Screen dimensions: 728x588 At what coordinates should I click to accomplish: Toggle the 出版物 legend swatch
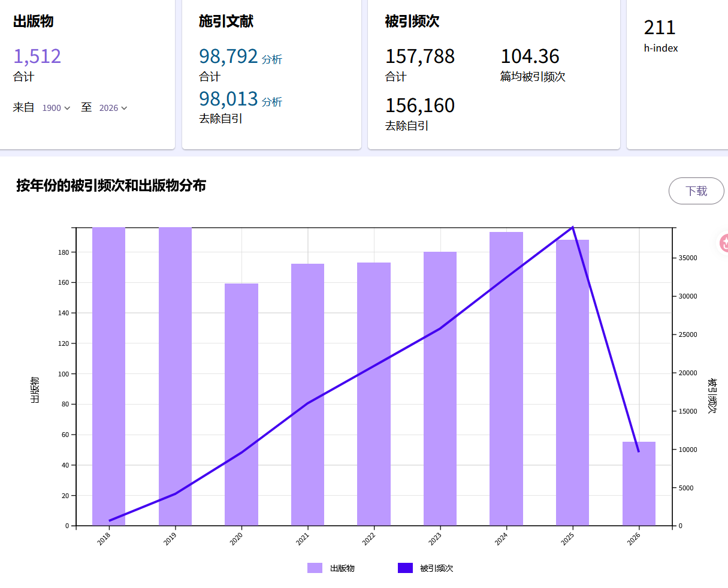(315, 568)
